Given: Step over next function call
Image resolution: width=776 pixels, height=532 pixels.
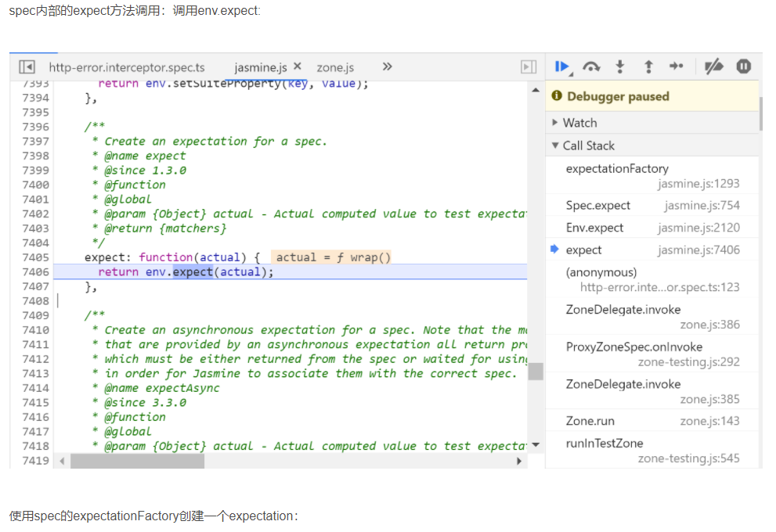Looking at the screenshot, I should point(591,66).
